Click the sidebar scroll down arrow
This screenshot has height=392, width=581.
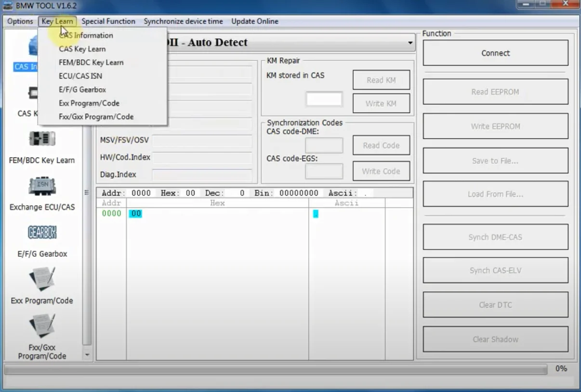click(x=87, y=355)
